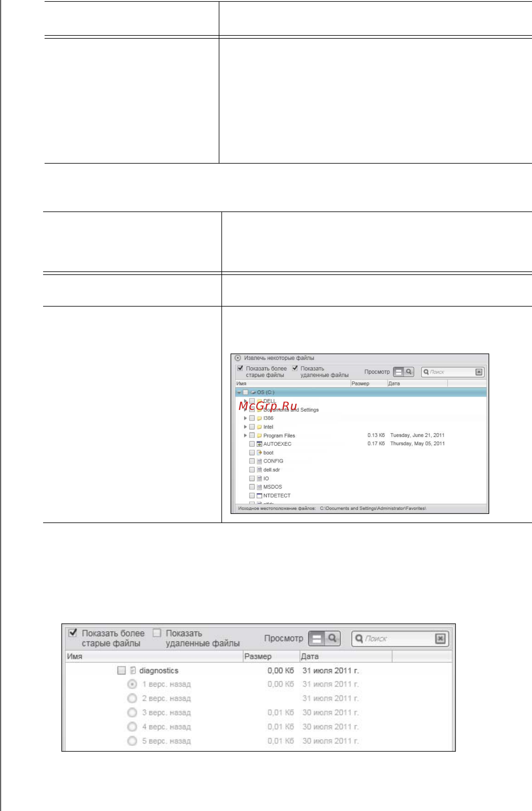Click the dell.sdr file icon
This screenshot has width=532, height=811.
point(259,470)
